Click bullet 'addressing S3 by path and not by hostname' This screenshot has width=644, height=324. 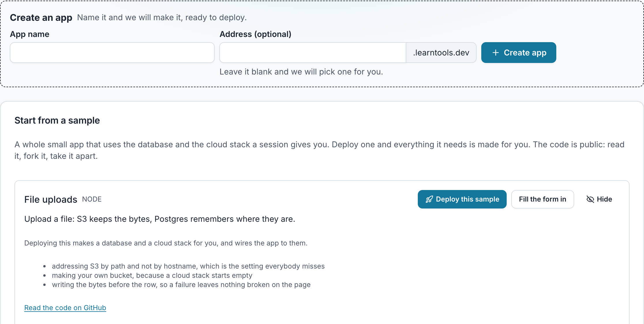(x=188, y=266)
